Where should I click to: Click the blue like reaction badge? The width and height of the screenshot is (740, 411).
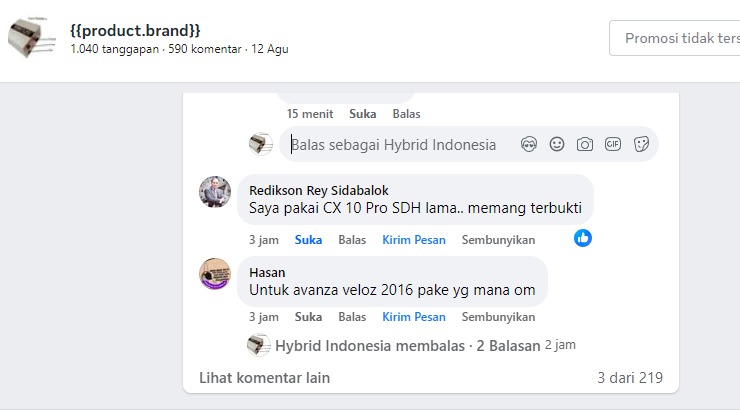583,238
